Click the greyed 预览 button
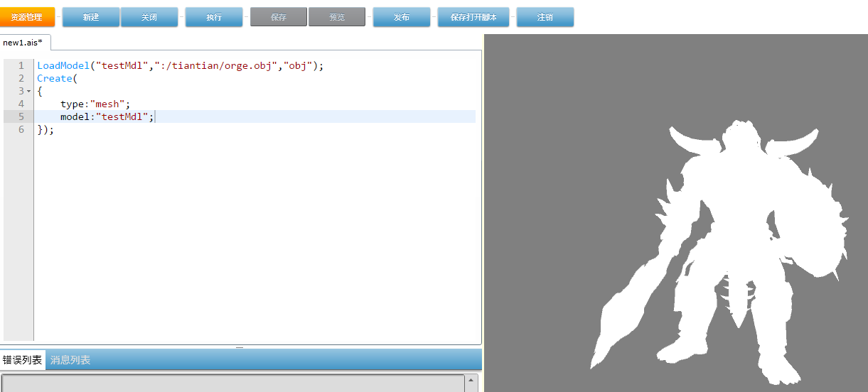868x392 pixels. pos(337,17)
